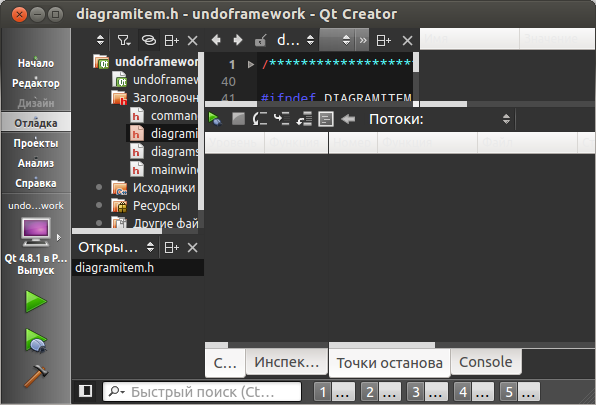Go back in editor navigation history

[x=216, y=40]
